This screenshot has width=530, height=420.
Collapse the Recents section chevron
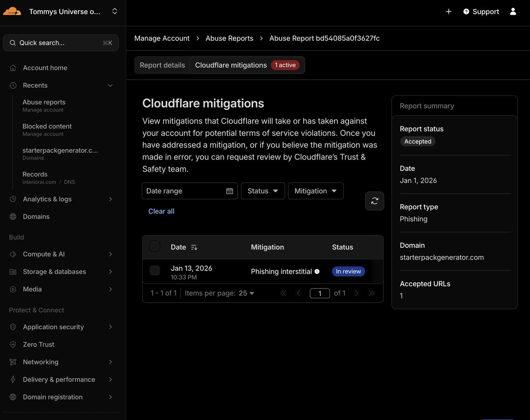[110, 86]
